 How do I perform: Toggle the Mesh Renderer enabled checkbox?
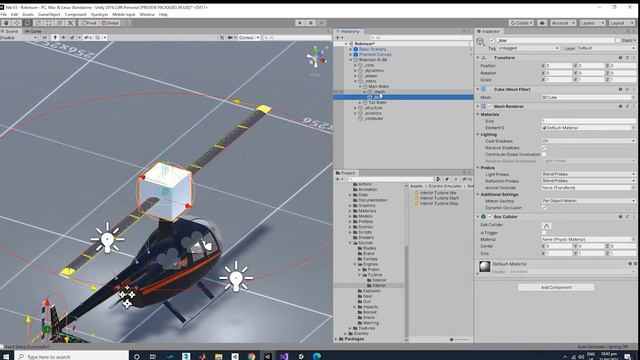(x=490, y=106)
